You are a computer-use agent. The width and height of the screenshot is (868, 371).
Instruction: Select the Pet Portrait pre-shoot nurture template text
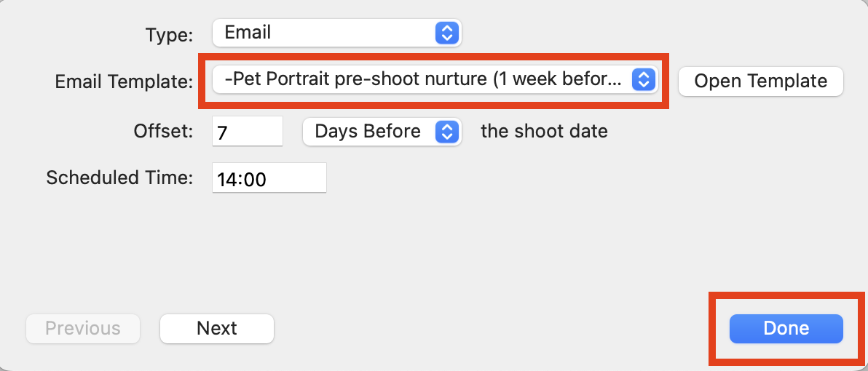[422, 79]
